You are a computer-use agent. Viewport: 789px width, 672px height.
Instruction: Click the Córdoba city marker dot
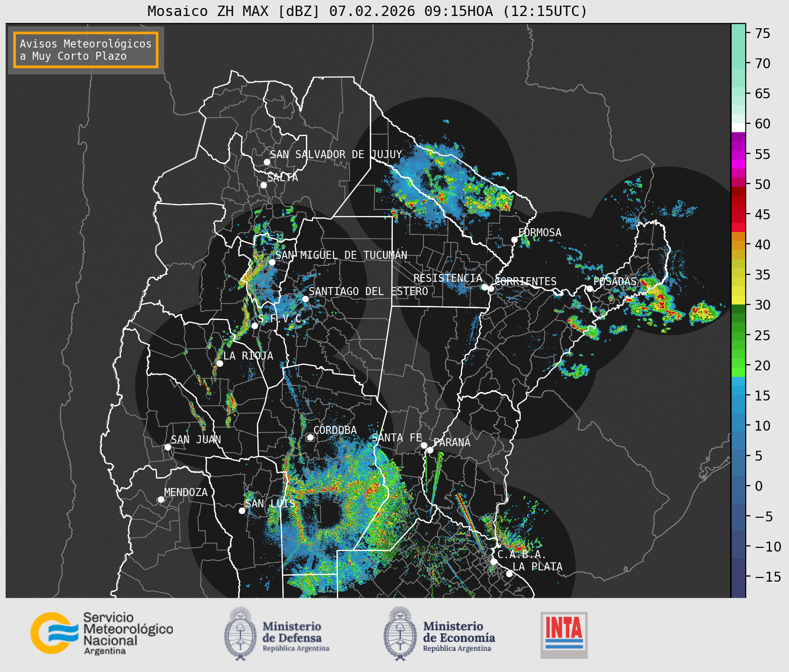click(x=310, y=437)
